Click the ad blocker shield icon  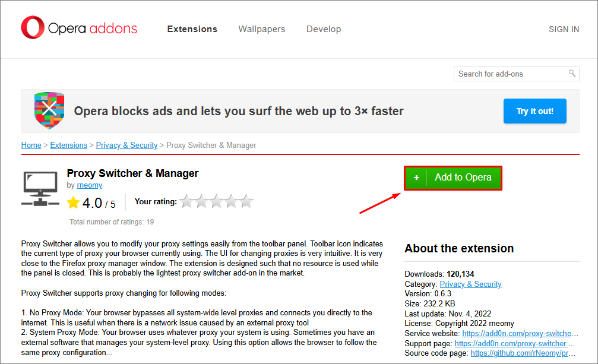click(x=49, y=110)
